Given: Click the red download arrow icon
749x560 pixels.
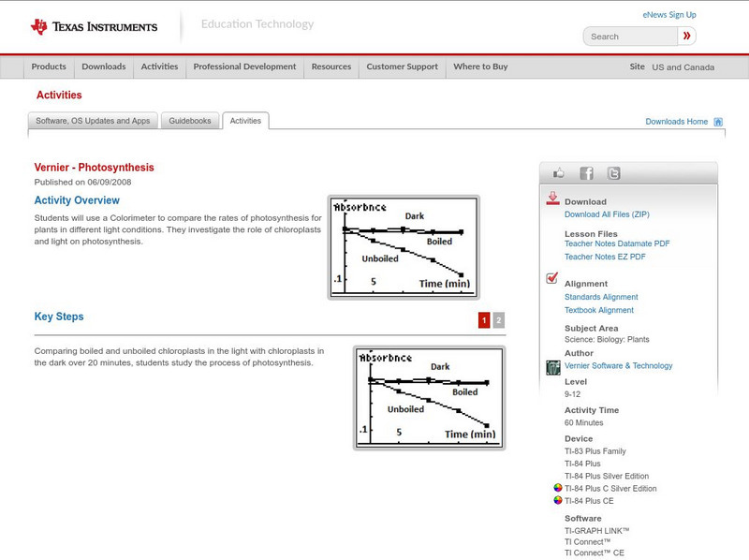Looking at the screenshot, I should coord(551,199).
